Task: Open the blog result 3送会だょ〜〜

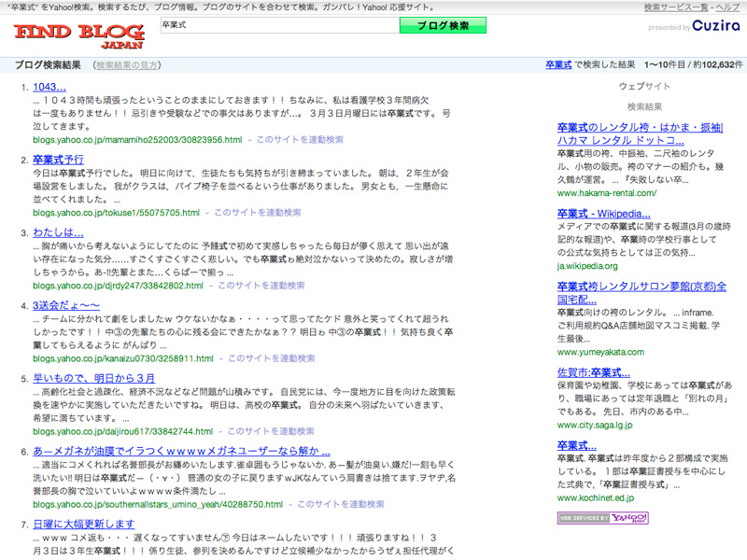Action: 65,305
